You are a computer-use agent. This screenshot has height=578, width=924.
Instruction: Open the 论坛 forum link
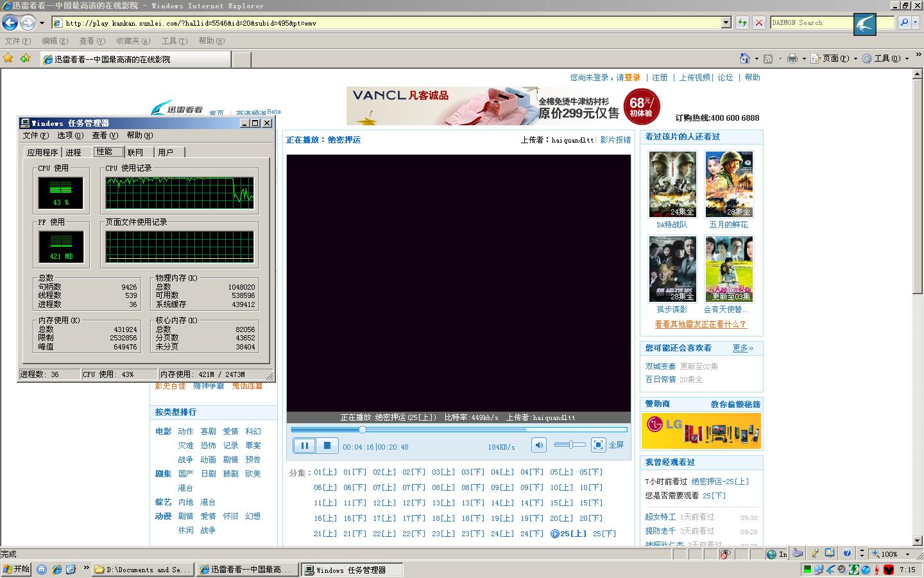[x=725, y=78]
